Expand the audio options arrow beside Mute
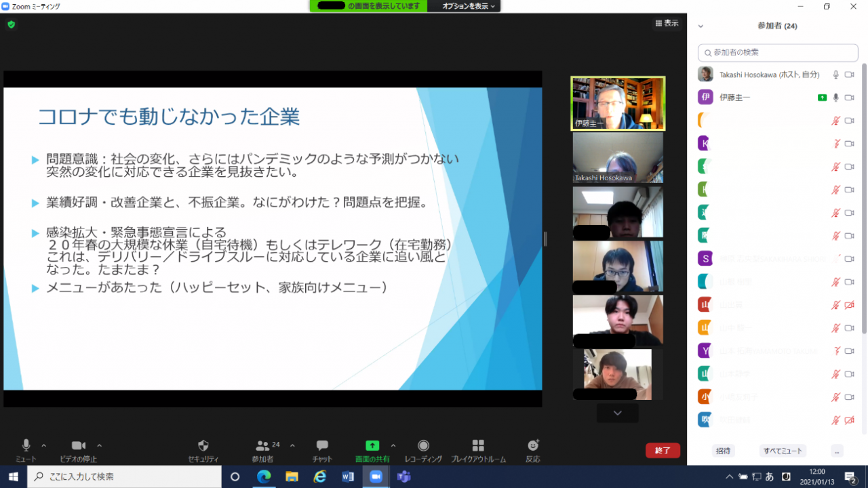This screenshot has width=868, height=488. click(x=44, y=445)
